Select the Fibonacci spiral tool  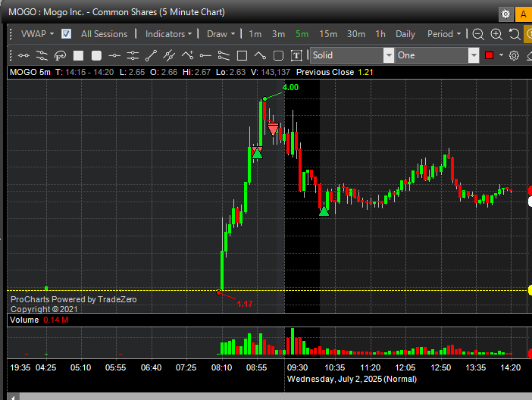pyautogui.click(x=60, y=55)
